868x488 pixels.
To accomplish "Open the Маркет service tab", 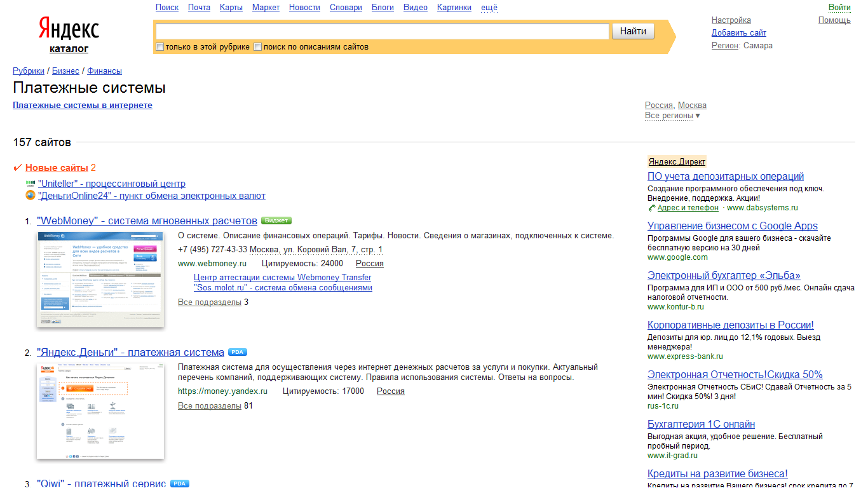I will tap(266, 8).
